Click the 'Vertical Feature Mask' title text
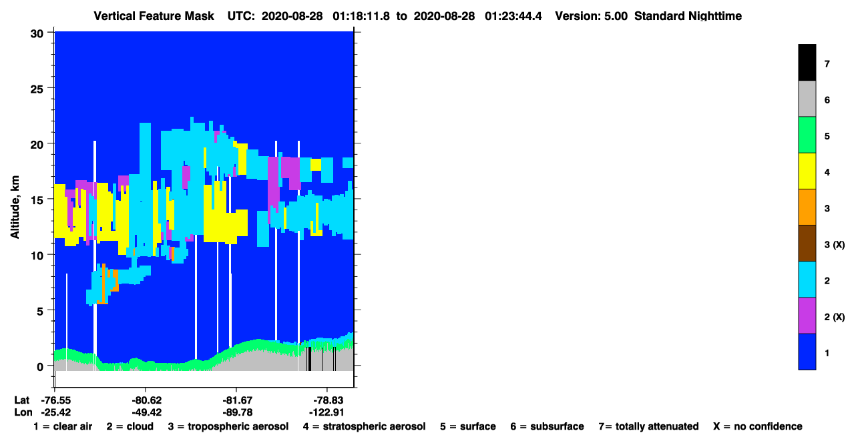This screenshot has width=868, height=445. tap(155, 15)
